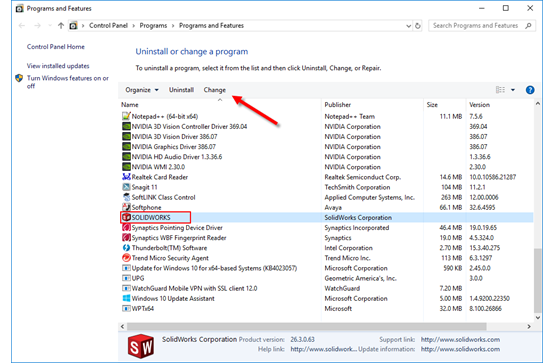Image resolution: width=555 pixels, height=363 pixels.
Task: Click the support link www.solidworks.com
Action: [460, 339]
